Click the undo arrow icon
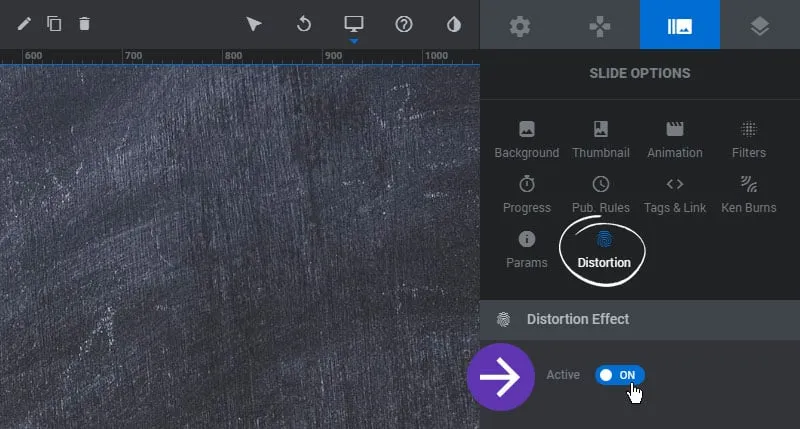This screenshot has width=800, height=429. pos(304,24)
